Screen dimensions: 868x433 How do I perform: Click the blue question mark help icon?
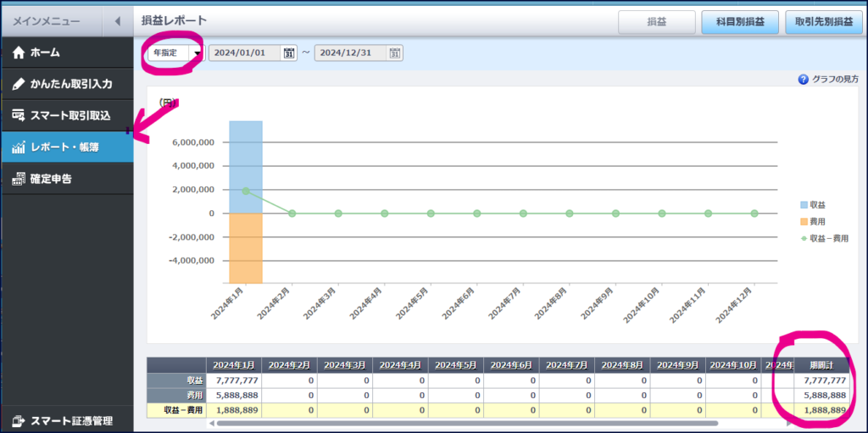click(x=803, y=80)
